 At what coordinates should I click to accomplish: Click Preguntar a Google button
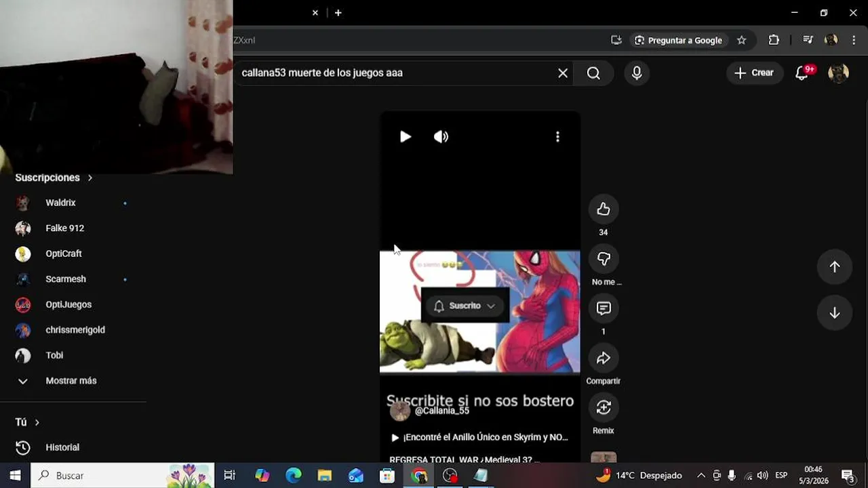point(678,40)
